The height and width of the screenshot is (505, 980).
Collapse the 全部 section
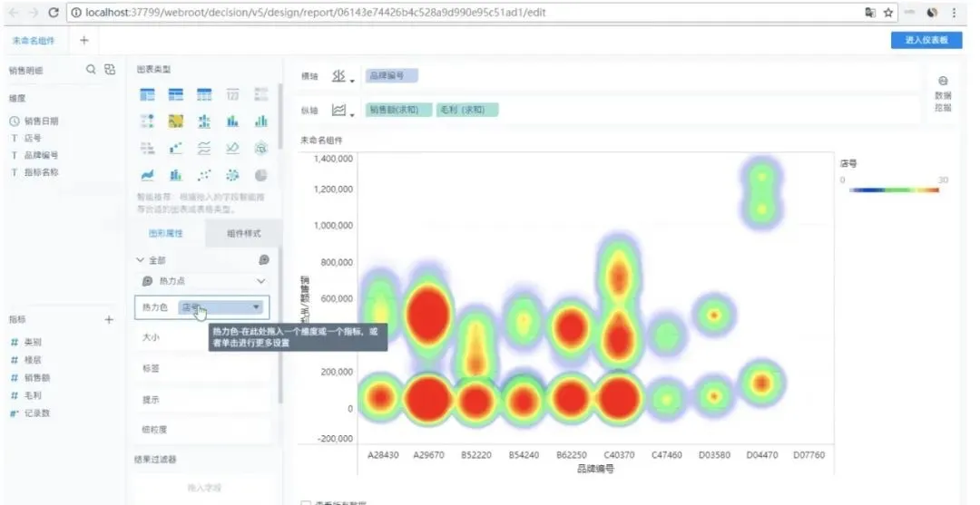pos(140,260)
